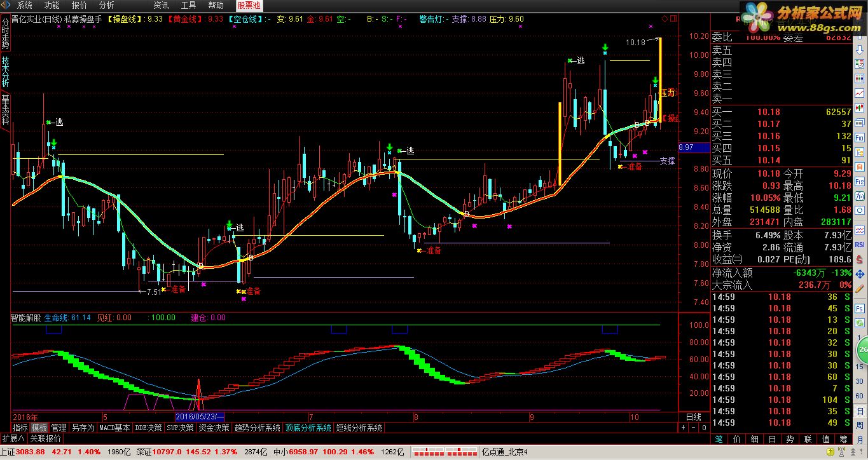
Task: Select the 股票池 menu tab
Action: tap(249, 5)
